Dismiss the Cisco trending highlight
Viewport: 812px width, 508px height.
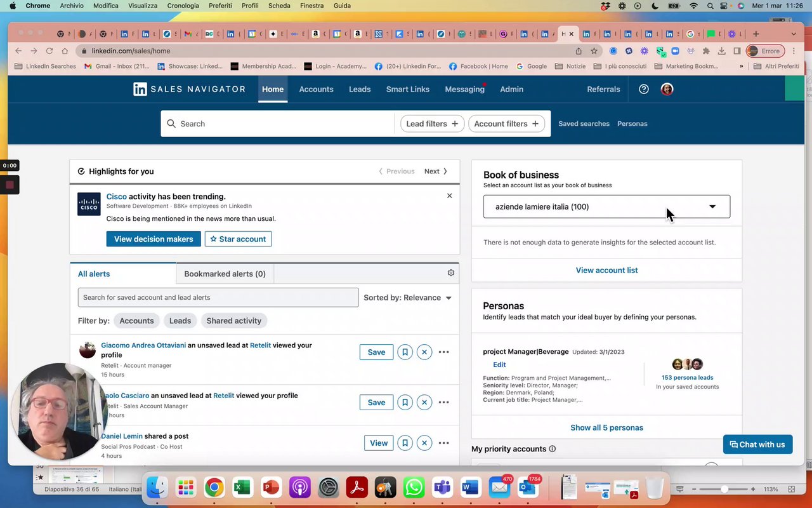pyautogui.click(x=449, y=196)
